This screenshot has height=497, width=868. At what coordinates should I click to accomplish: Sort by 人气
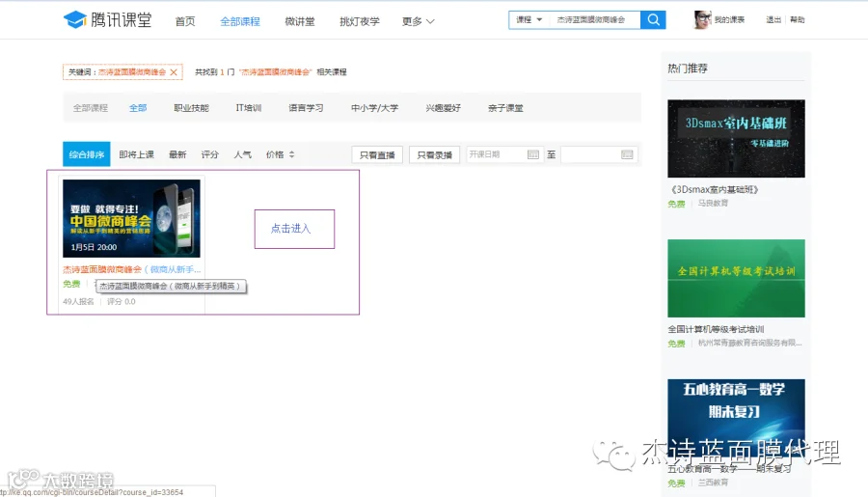242,154
